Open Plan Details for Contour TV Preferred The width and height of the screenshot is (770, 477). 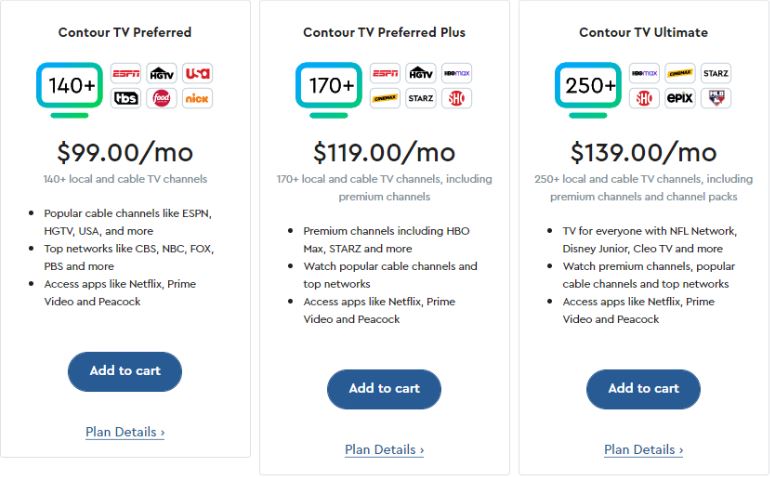pyautogui.click(x=125, y=432)
